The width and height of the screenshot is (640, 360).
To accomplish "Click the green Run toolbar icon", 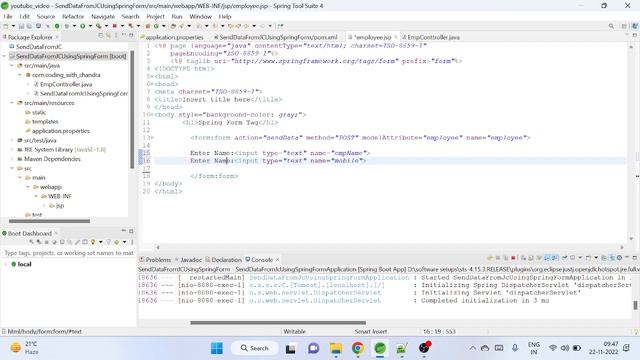I will coord(82,26).
